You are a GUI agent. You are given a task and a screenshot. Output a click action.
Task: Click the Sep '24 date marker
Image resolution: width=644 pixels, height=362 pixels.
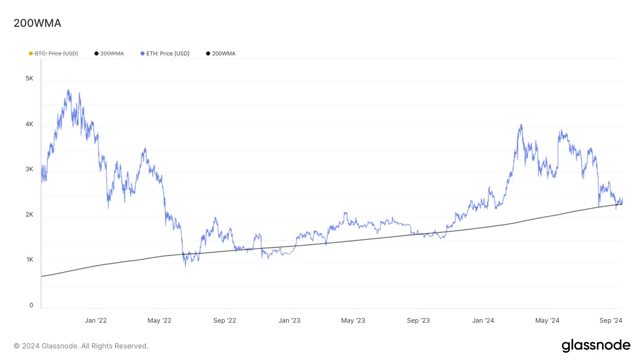tap(611, 320)
